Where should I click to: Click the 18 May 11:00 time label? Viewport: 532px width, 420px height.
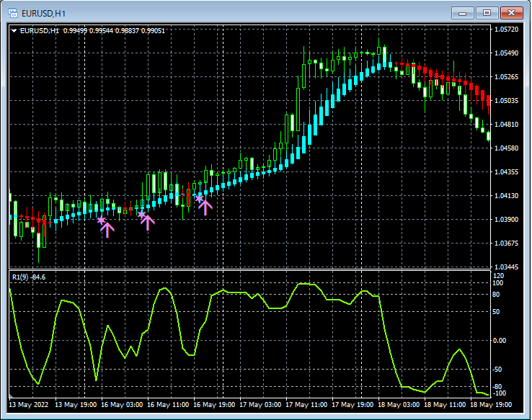pos(445,404)
